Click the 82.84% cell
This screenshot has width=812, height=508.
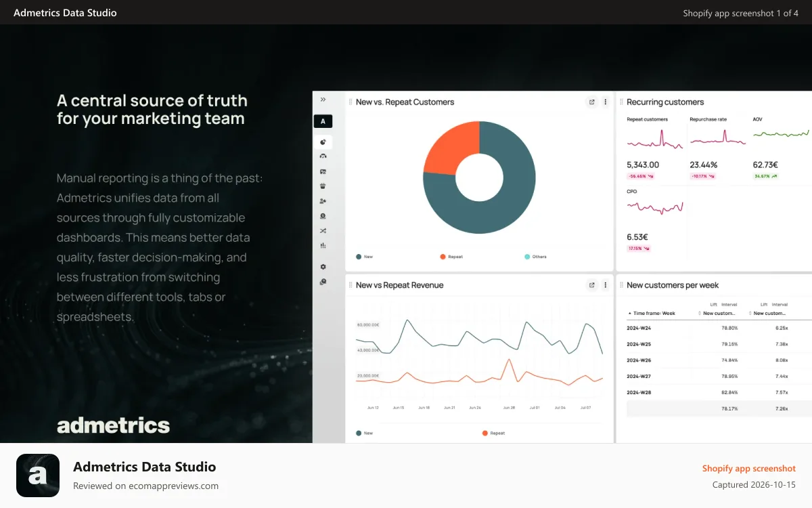point(729,392)
